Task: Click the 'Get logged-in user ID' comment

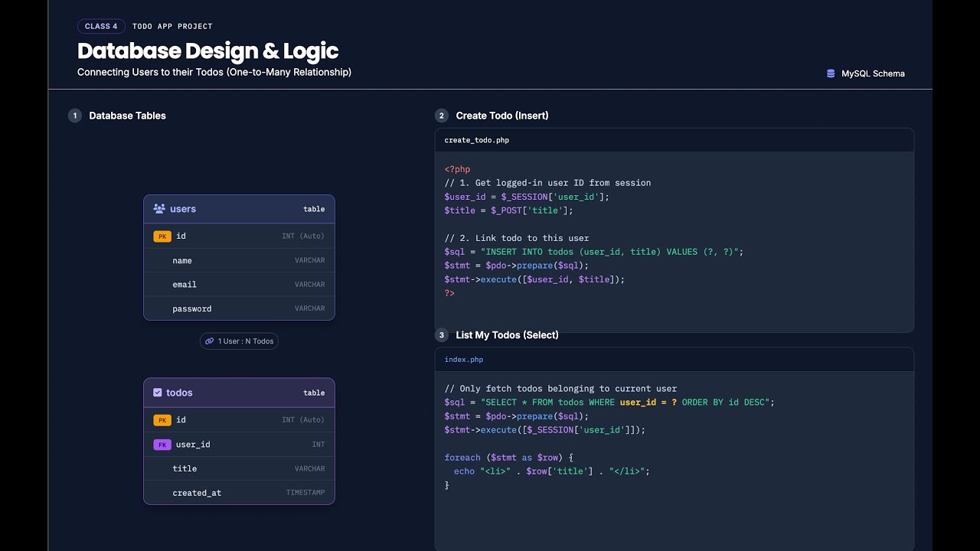Action: point(547,183)
